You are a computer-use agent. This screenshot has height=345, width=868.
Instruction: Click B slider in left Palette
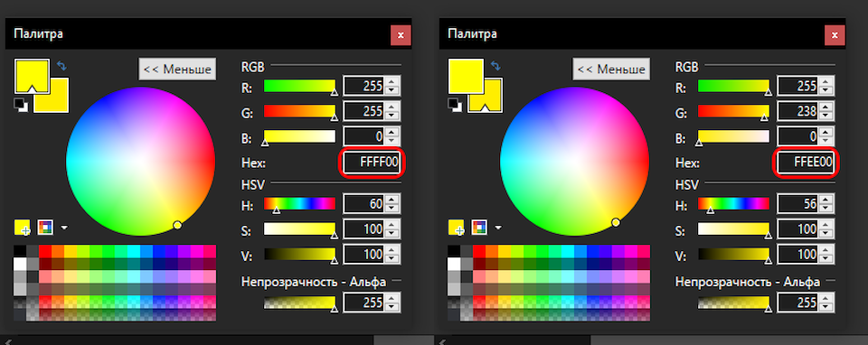click(x=299, y=136)
